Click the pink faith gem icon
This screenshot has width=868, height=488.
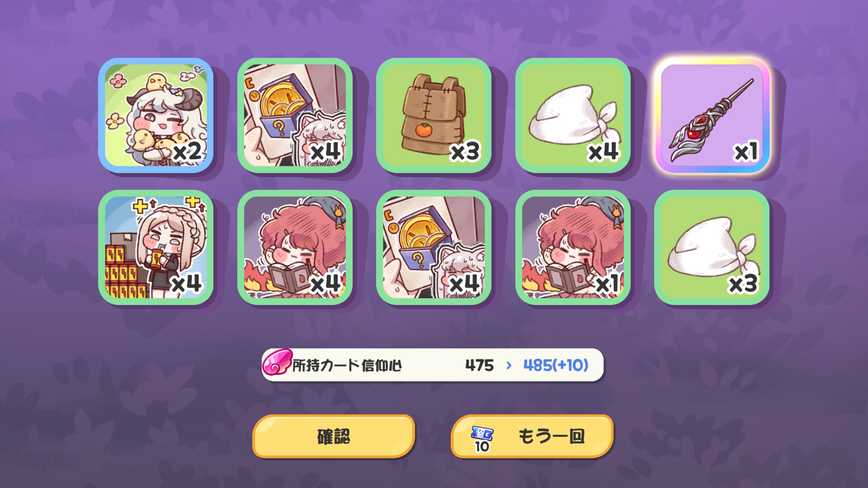pos(277,362)
